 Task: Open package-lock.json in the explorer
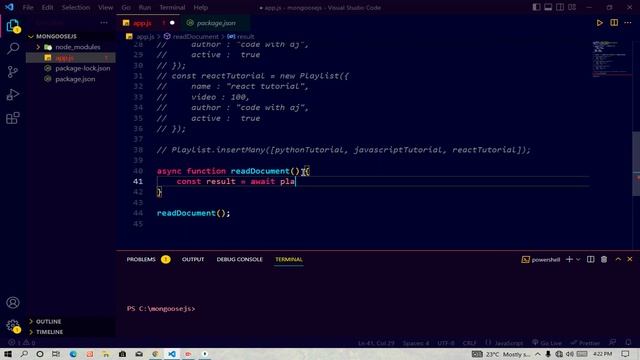coord(71,68)
